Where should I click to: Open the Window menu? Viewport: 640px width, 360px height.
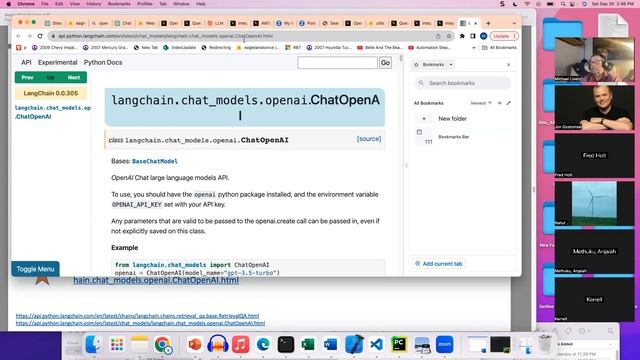coord(181,4)
